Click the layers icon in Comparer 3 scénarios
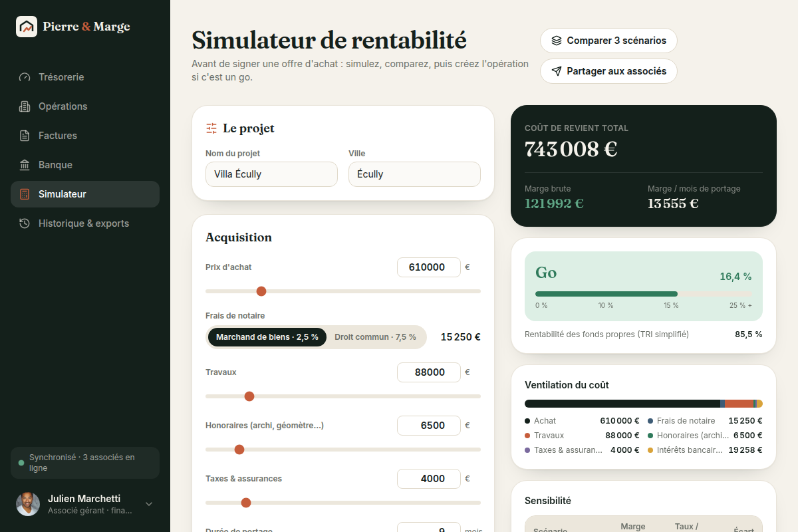The image size is (798, 532). [557, 41]
